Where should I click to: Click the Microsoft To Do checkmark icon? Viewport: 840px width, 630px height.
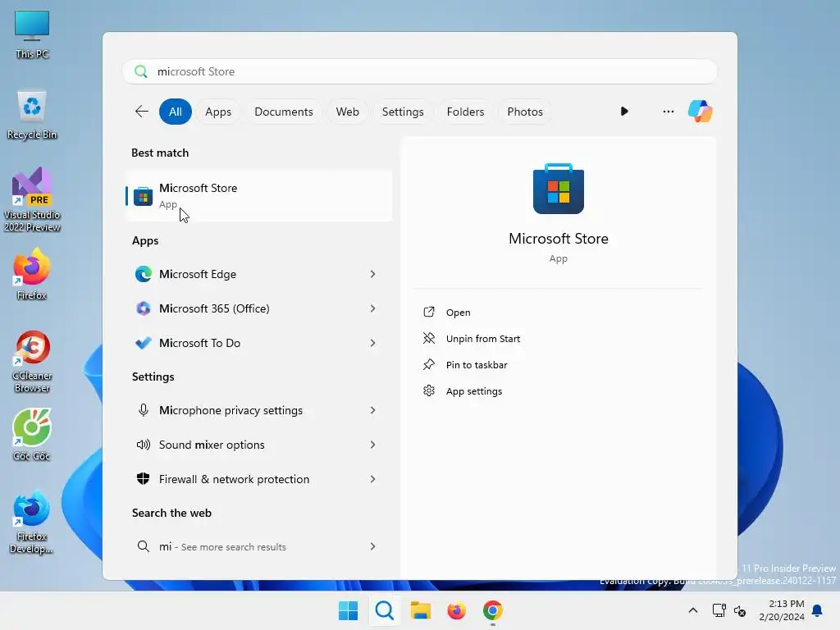click(143, 343)
